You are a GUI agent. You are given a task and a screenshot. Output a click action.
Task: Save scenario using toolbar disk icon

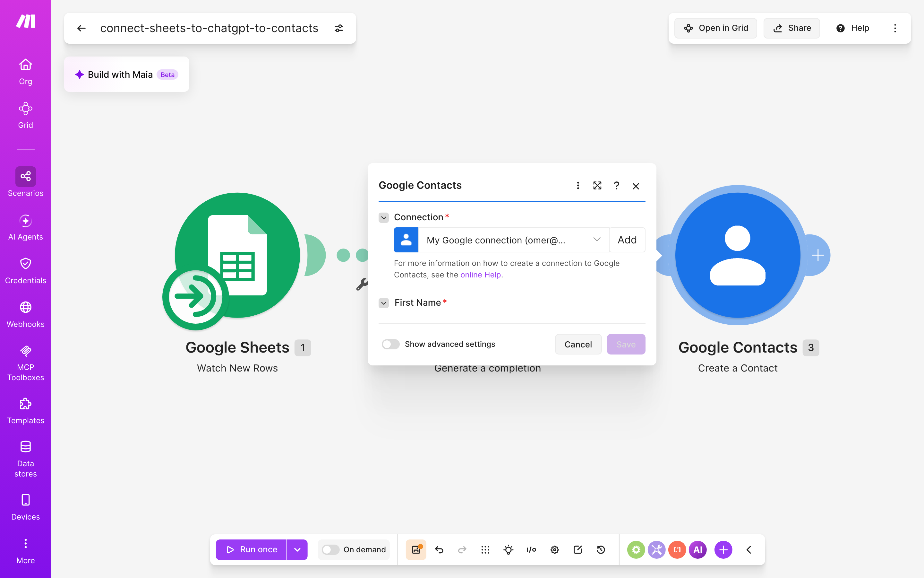pos(416,550)
